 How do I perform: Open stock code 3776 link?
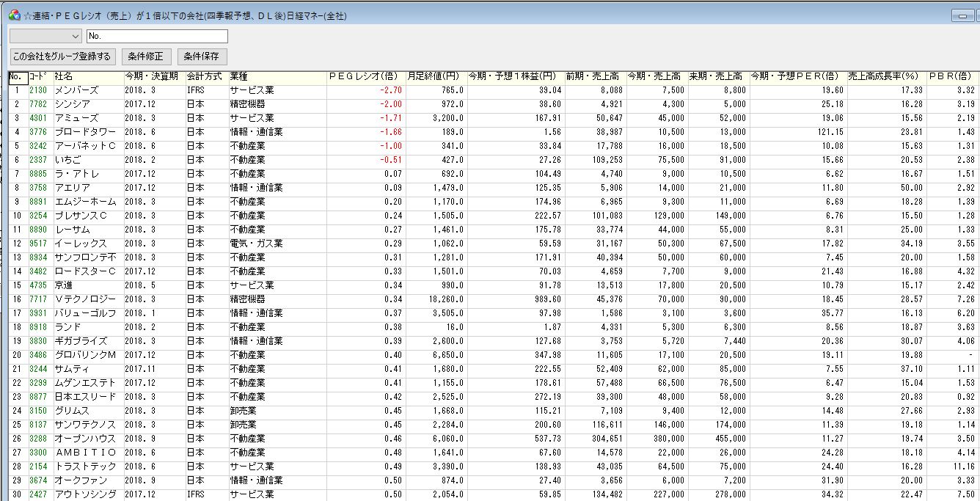(38, 132)
